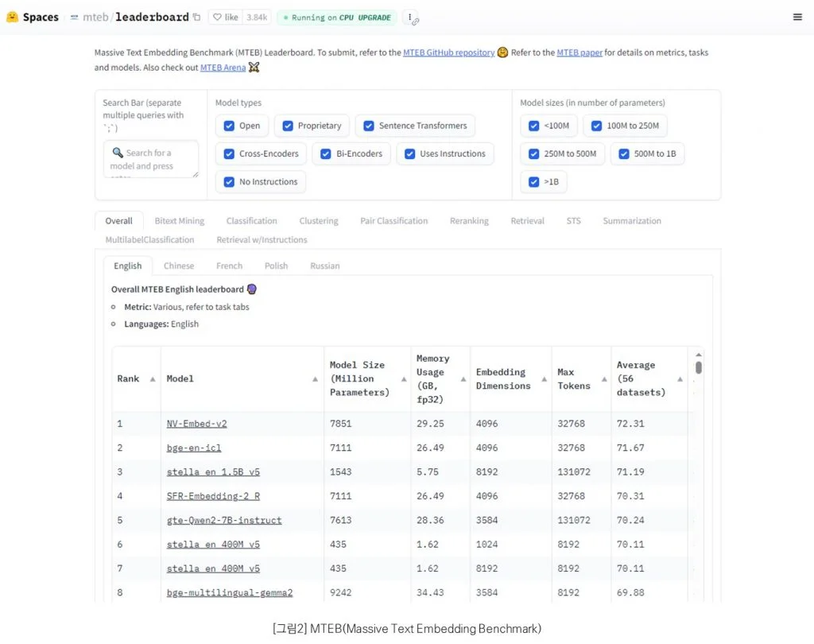Open the MTEB Arena link
The image size is (814, 644).
click(223, 68)
